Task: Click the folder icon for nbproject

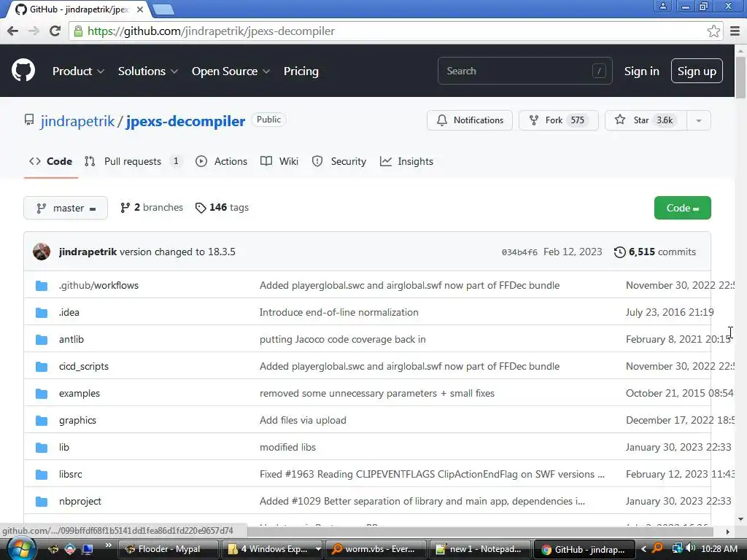Action: 42,502
